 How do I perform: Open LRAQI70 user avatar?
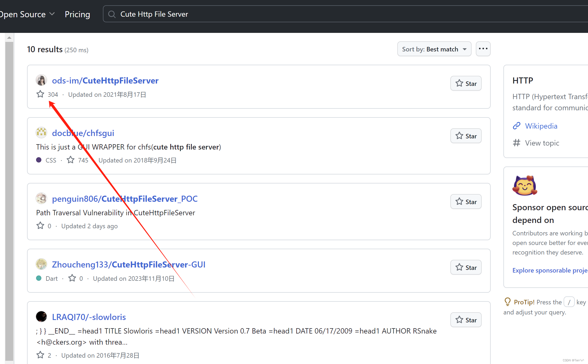click(x=41, y=317)
